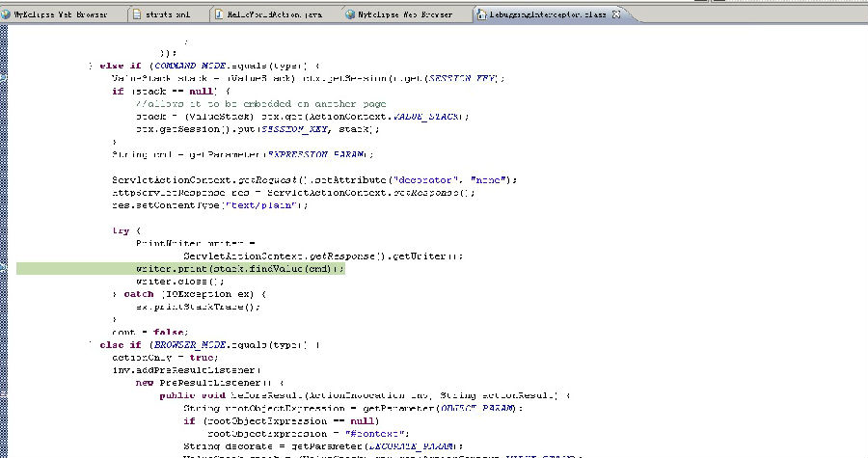
Task: Click the Java file icon on HelloWorldAction.java tab
Action: 219,14
